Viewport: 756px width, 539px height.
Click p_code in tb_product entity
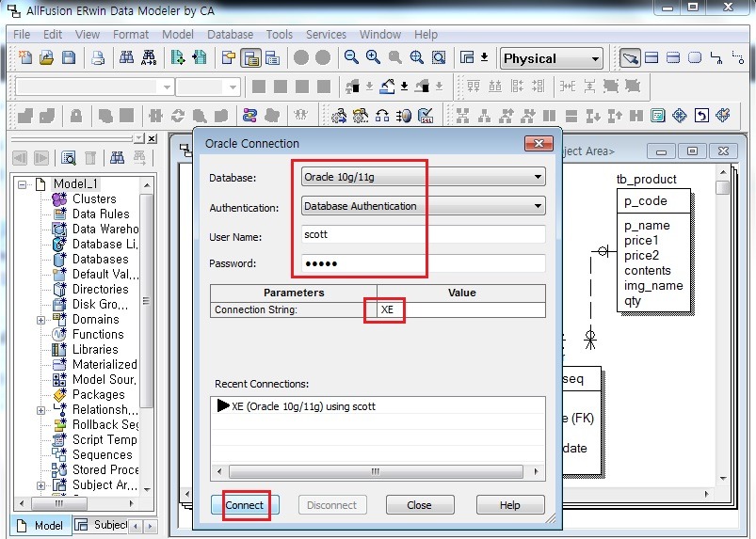click(x=646, y=201)
